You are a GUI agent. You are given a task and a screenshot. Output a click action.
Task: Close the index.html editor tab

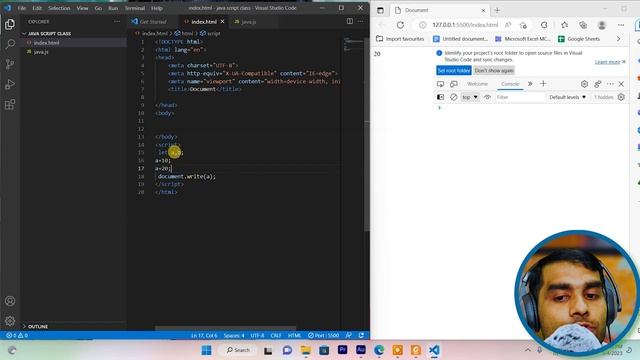[x=222, y=21]
